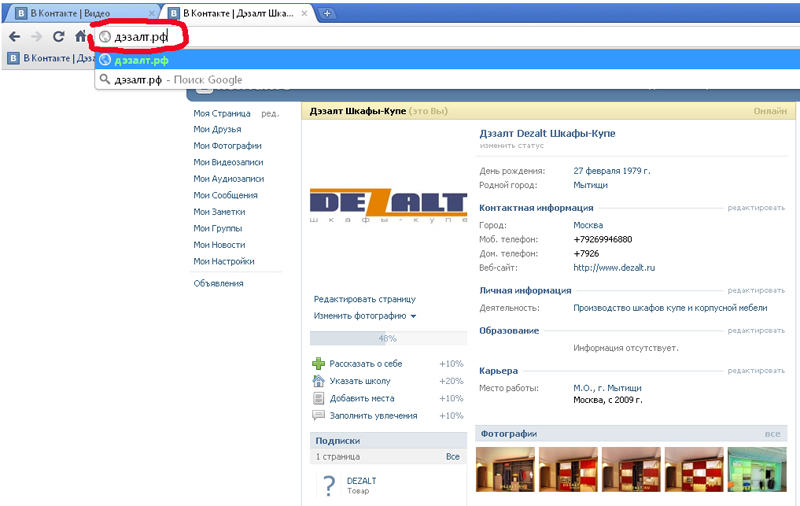Open 'Мои Сообщения'
The image size is (800, 506).
coord(226,195)
